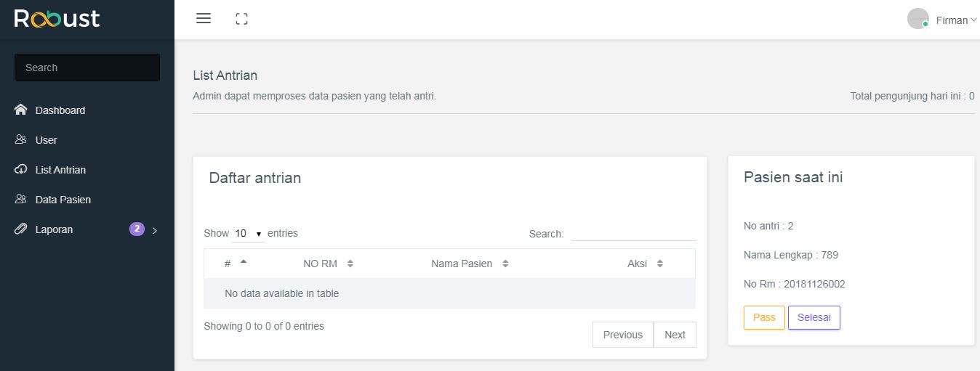Open the List Antrian menu item
This screenshot has height=371, width=980.
(61, 170)
